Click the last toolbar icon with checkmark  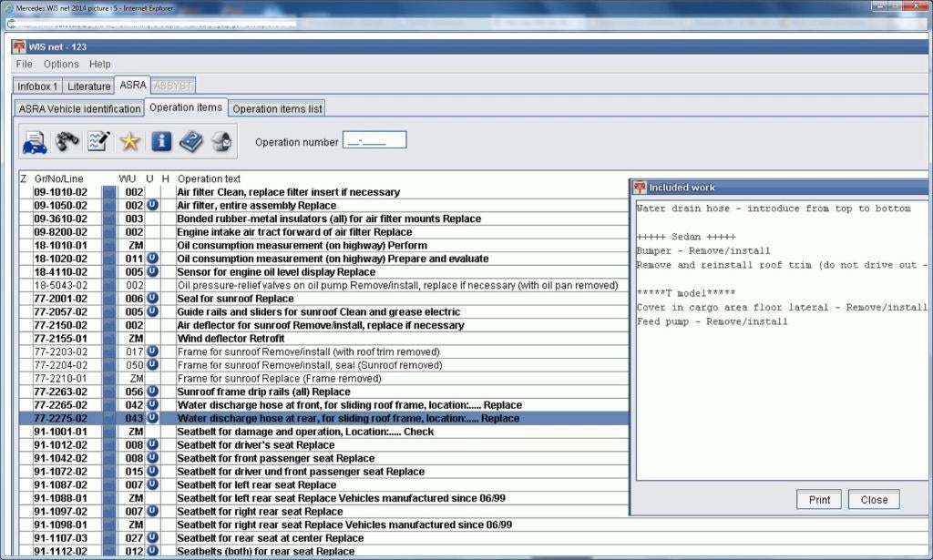[x=221, y=142]
